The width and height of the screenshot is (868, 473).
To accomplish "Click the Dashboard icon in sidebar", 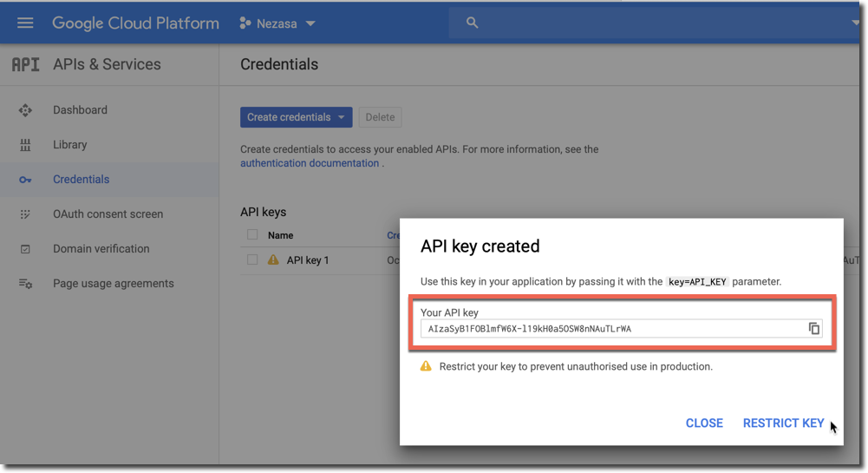I will tap(25, 110).
